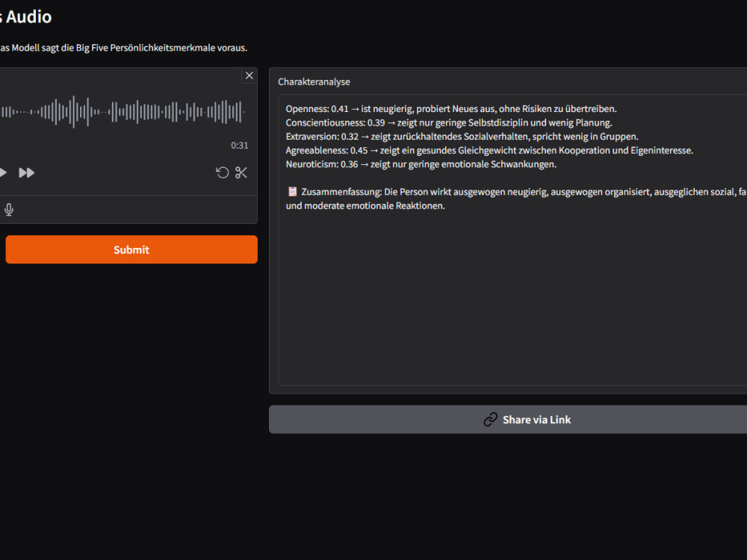Click the Zusammenfassung summary paragraph

[516, 199]
